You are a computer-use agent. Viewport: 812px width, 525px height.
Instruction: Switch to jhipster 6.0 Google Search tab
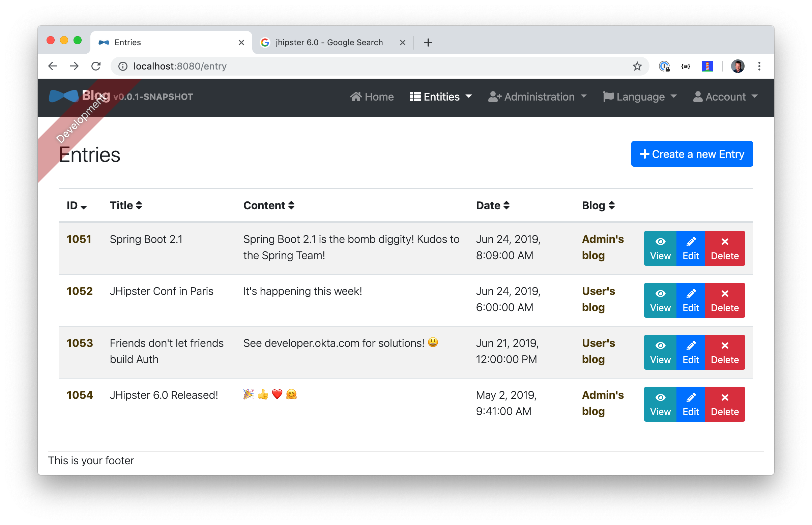coord(329,42)
